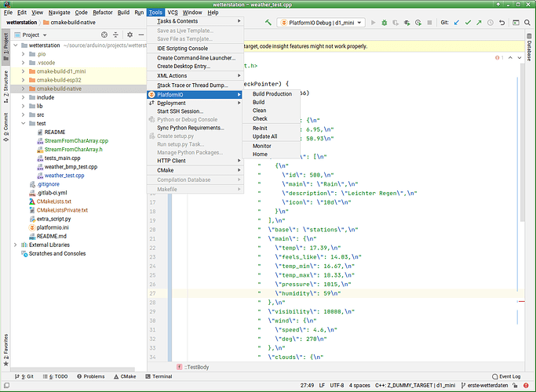536x392 pixels.
Task: Show Git history clock icon
Action: [490, 23]
